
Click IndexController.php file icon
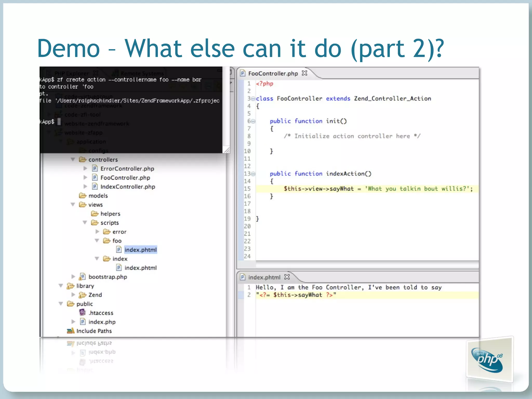95,187
